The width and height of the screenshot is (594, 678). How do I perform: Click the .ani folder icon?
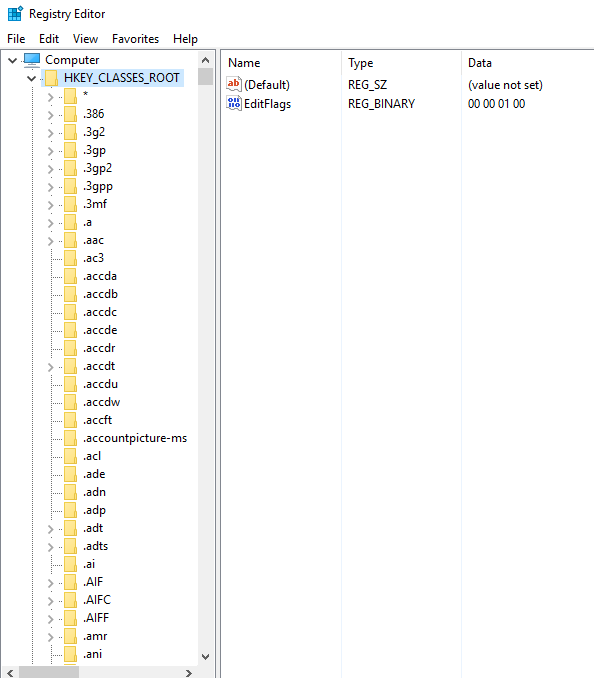tap(70, 654)
